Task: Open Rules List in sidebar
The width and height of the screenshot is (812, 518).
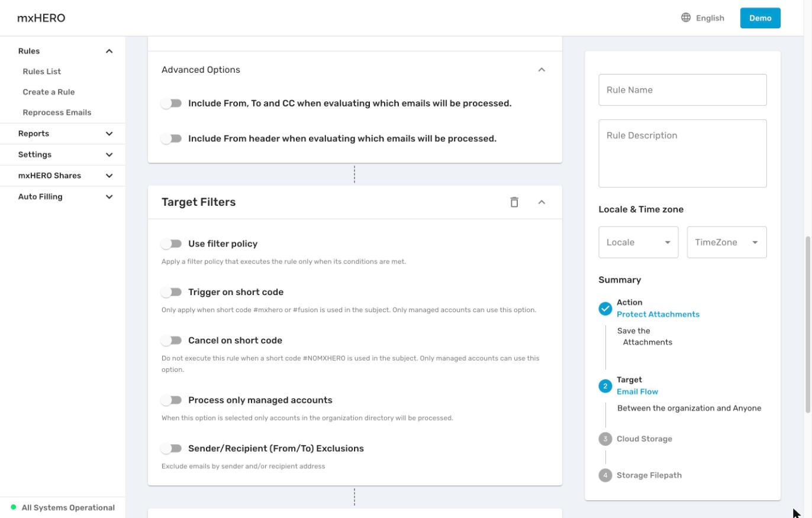Action: pyautogui.click(x=42, y=72)
